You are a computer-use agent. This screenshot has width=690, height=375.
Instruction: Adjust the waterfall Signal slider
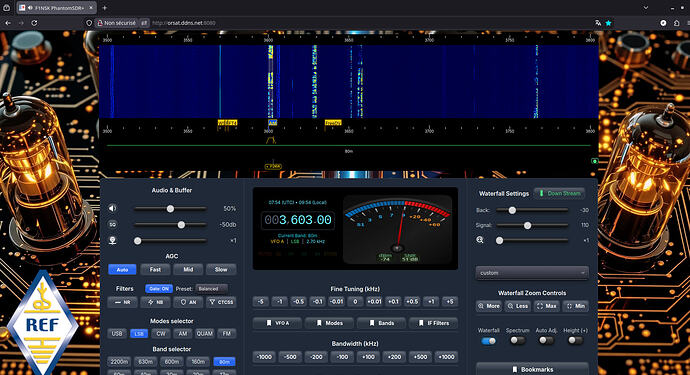coord(532,225)
